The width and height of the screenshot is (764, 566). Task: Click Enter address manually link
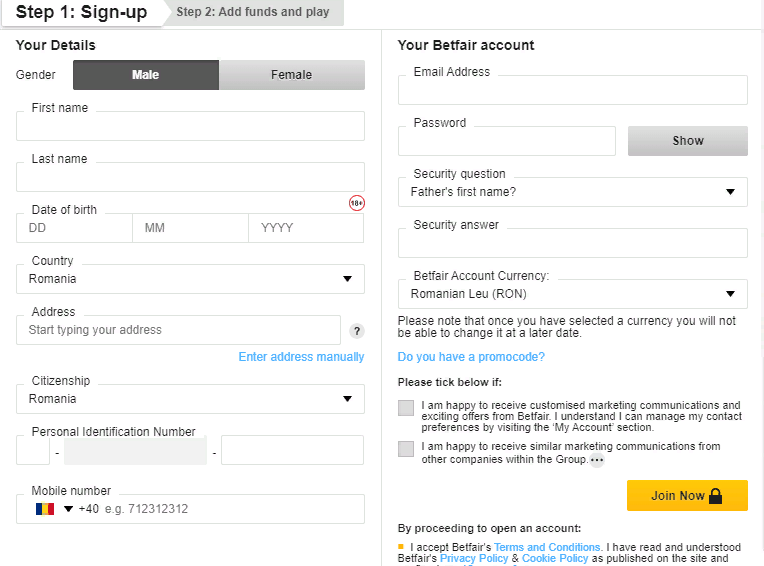(x=301, y=357)
